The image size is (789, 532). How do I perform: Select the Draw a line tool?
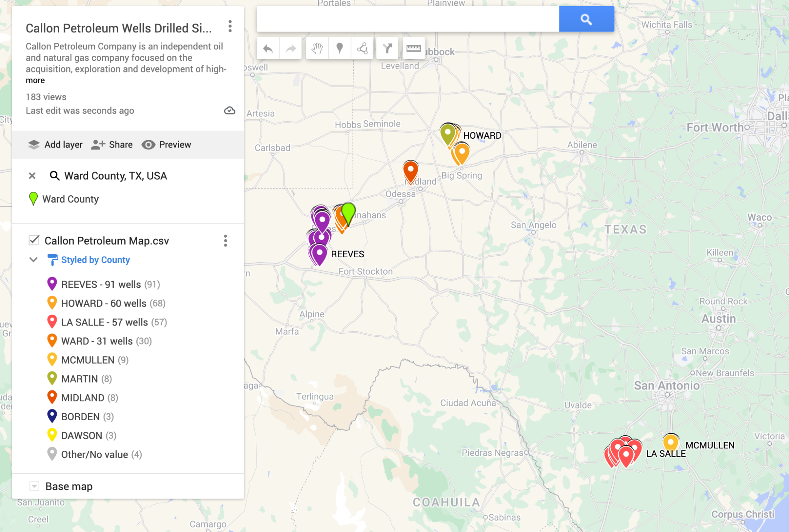362,49
